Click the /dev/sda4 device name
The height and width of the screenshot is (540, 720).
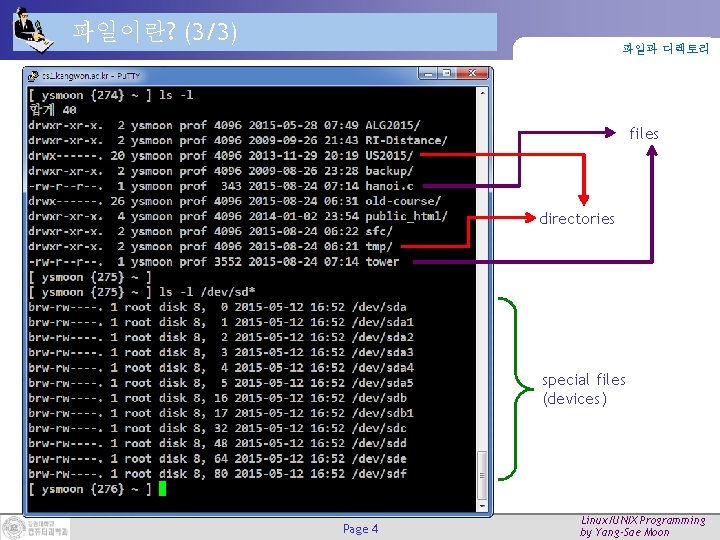point(382,367)
